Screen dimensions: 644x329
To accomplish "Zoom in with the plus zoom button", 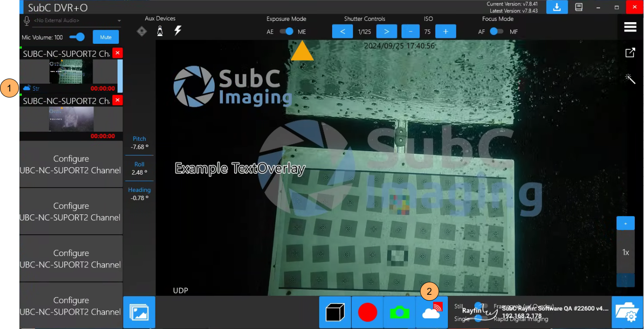I will pos(625,223).
